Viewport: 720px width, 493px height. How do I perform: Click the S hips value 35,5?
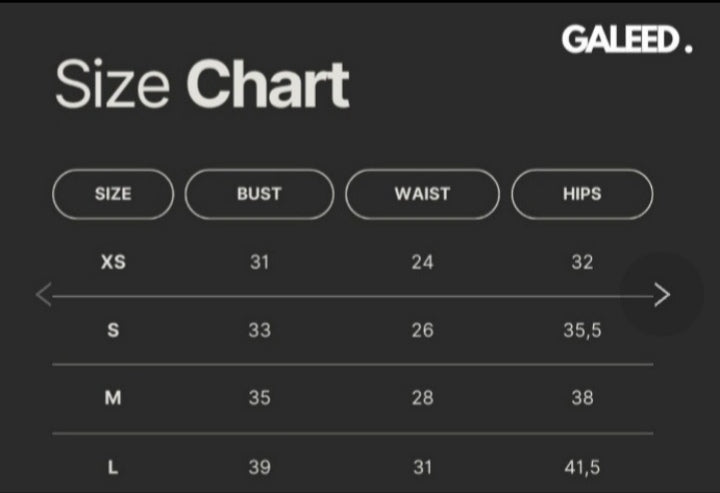point(582,330)
